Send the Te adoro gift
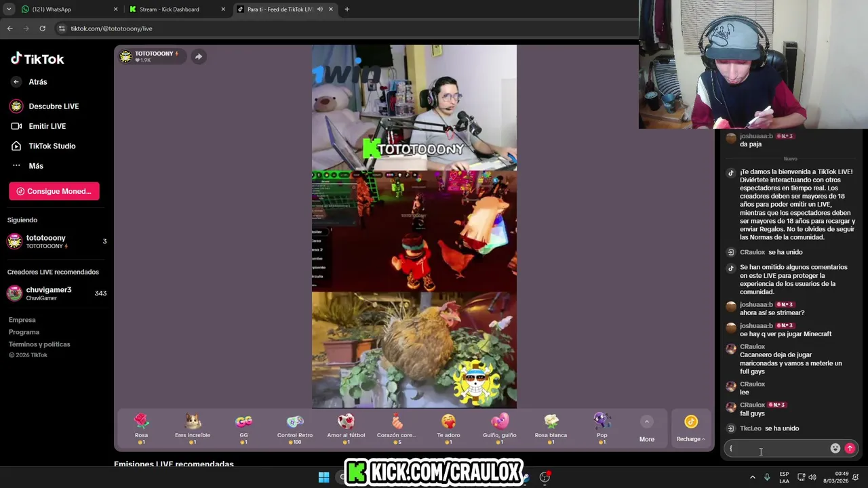 click(448, 428)
